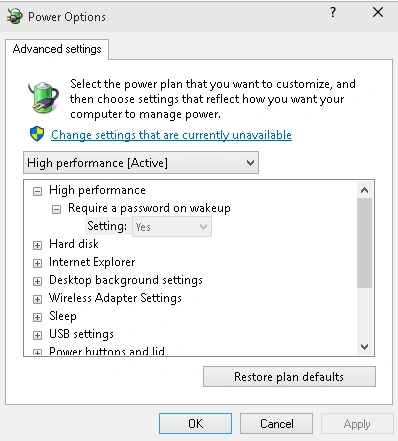The image size is (398, 441).
Task: Open the High performance power plan dropdown
Action: [x=141, y=163]
